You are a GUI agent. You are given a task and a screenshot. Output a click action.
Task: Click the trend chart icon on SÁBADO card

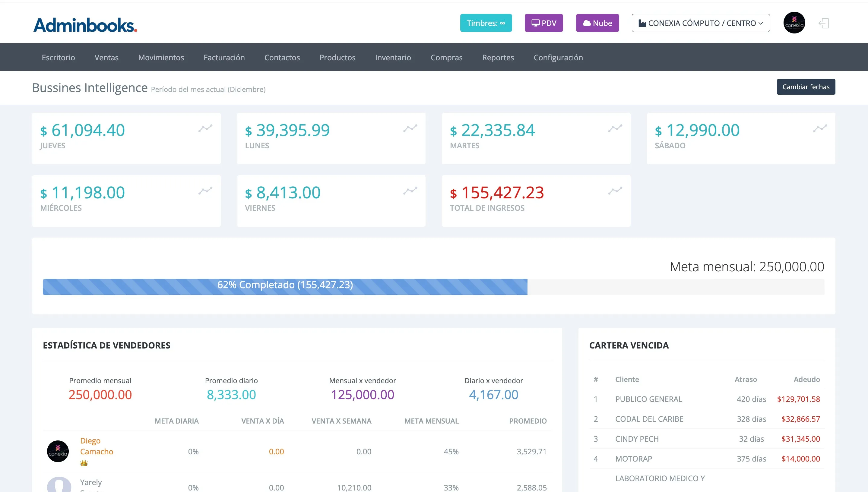point(820,128)
